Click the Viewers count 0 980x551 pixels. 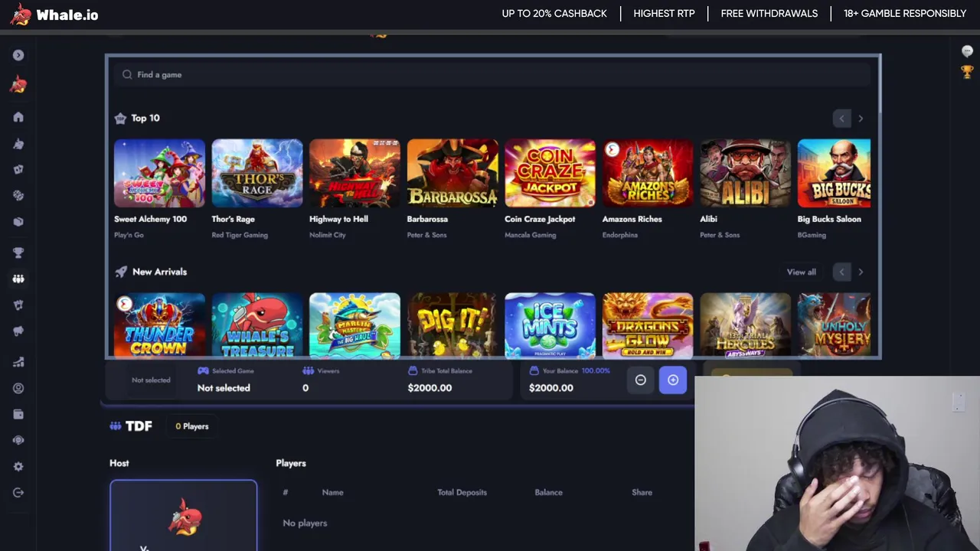[305, 388]
